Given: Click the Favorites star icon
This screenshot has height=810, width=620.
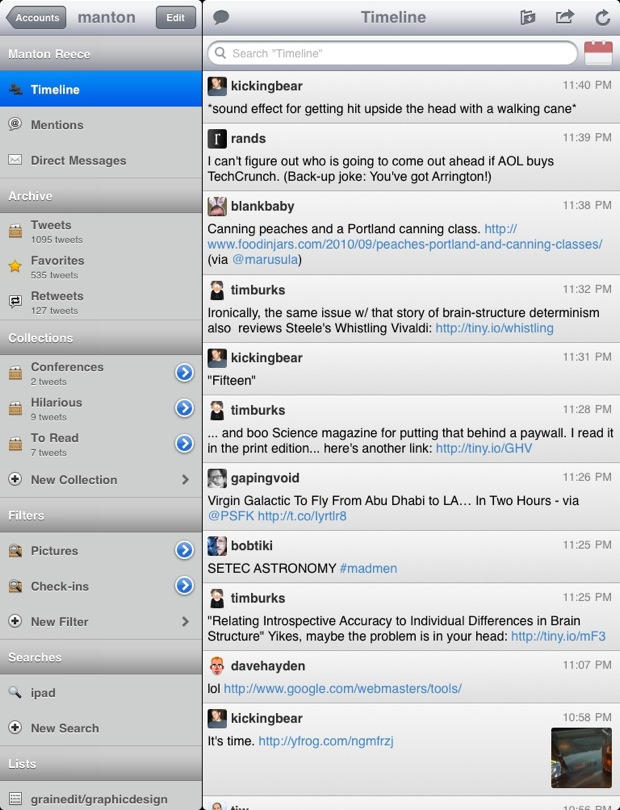Looking at the screenshot, I should click(15, 266).
